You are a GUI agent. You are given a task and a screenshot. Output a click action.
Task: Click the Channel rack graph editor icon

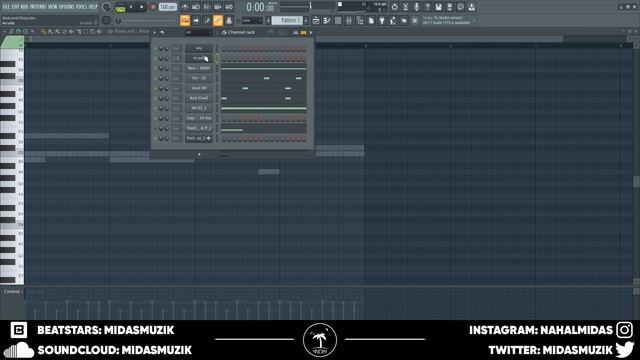[296, 32]
